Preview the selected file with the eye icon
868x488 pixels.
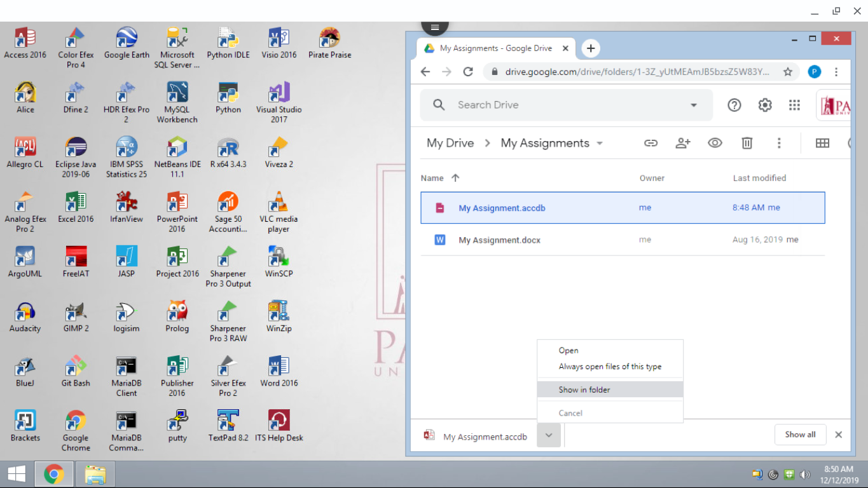click(x=715, y=143)
